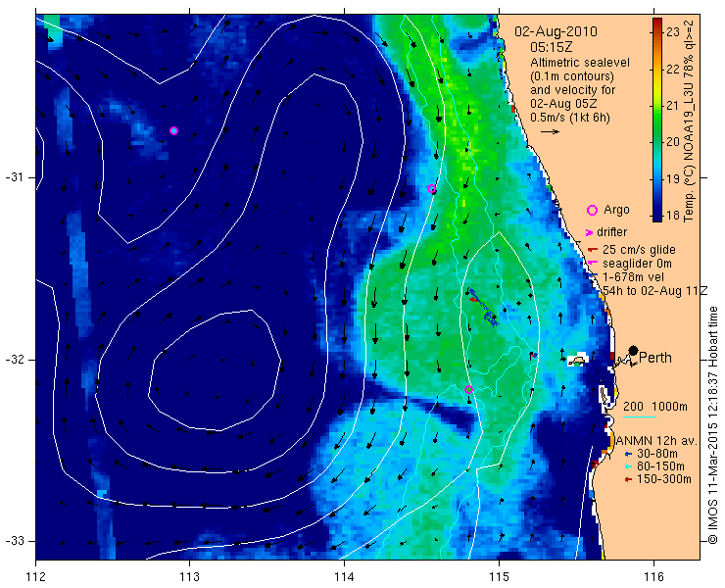Click the Altimetric sealevel text
Image resolution: width=725 pixels, height=588 pixels.
click(x=580, y=62)
